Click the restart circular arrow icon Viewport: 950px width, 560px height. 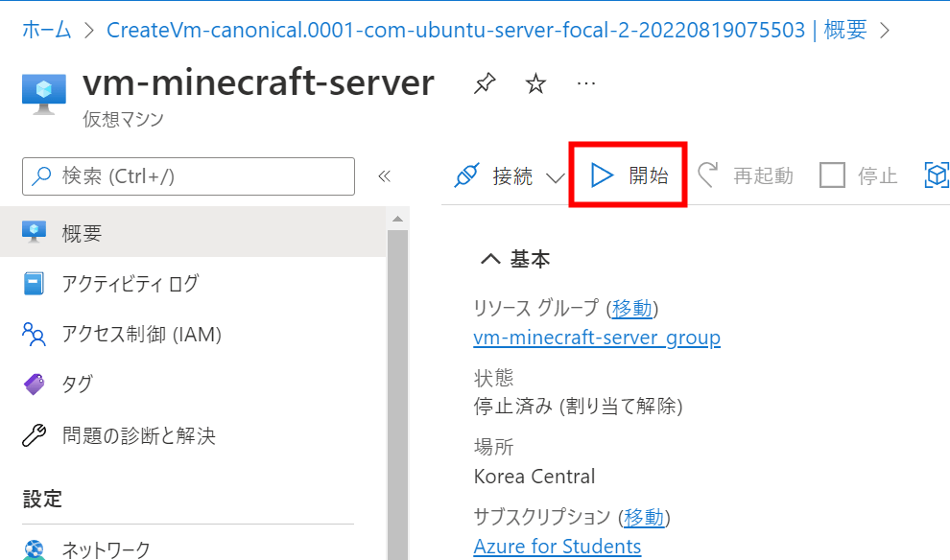pyautogui.click(x=707, y=175)
